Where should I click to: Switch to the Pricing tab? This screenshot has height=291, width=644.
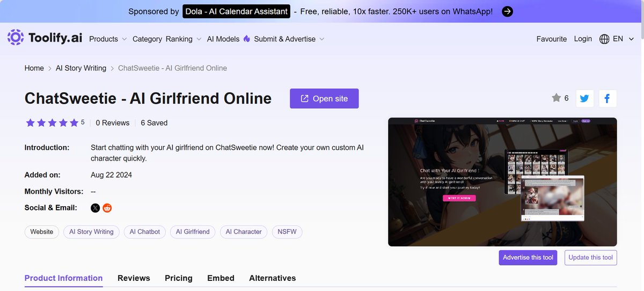click(179, 278)
